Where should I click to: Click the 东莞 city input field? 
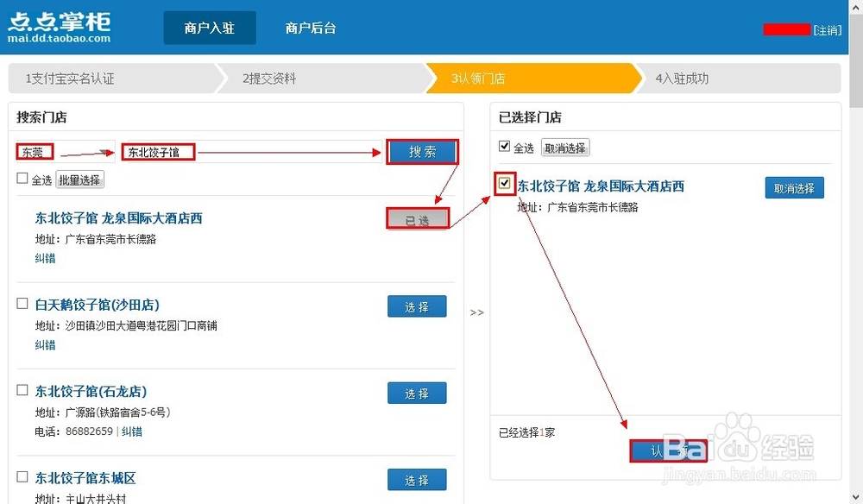click(x=35, y=151)
